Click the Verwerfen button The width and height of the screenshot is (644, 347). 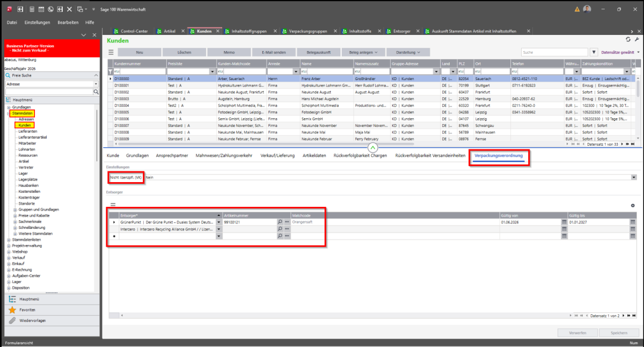[578, 333]
